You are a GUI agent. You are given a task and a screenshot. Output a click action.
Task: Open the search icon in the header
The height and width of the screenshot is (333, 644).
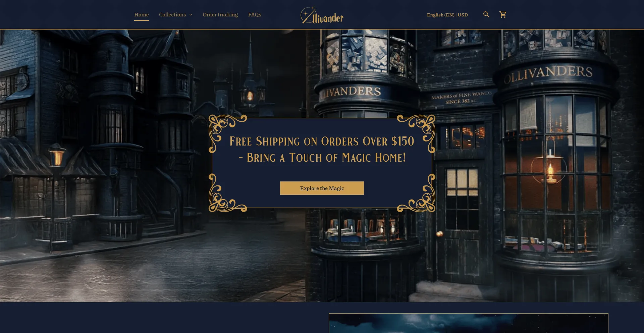[486, 14]
